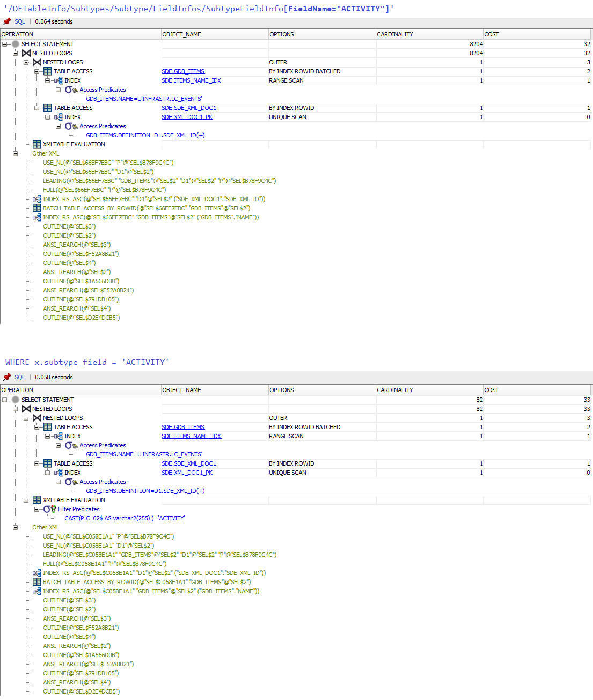Click the BATCH_TABLE_ACCESS_BY_ROWID icon under Other XML
Screen dimensions: 593x700
click(x=36, y=208)
